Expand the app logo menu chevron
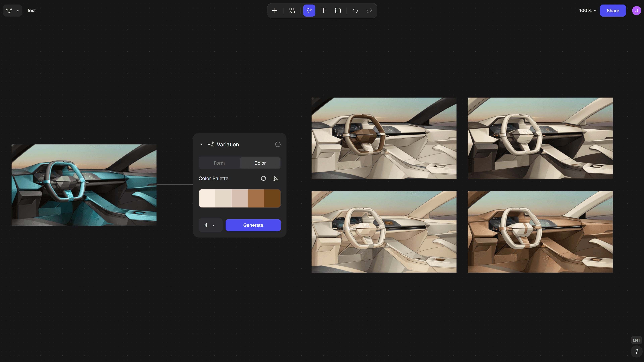This screenshot has width=644, height=362. pos(18,11)
